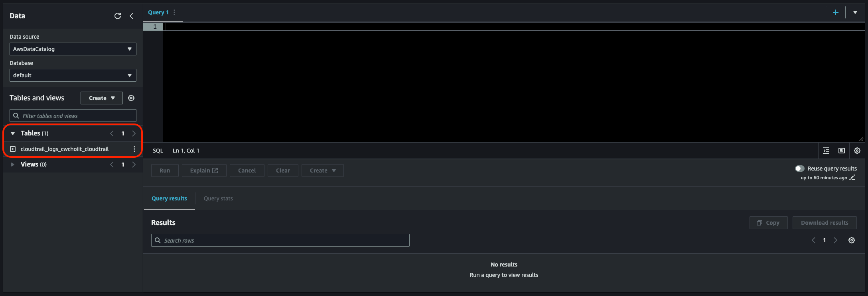868x296 pixels.
Task: Open Create dropdown below the editor
Action: [x=323, y=171]
